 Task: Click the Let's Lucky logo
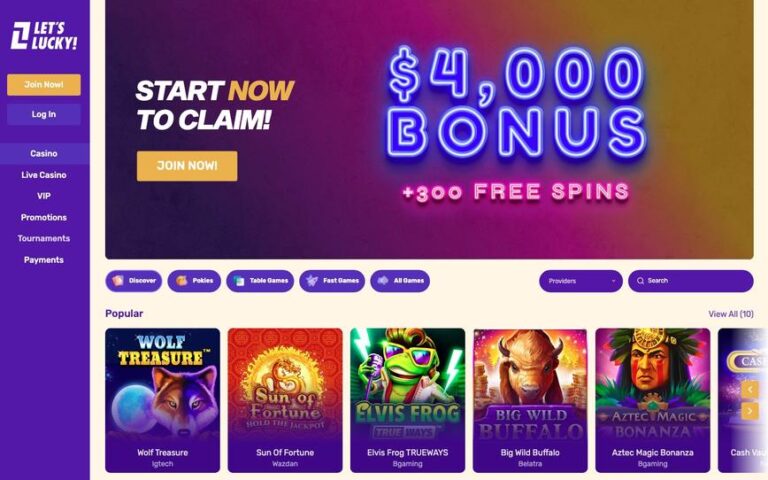44,35
